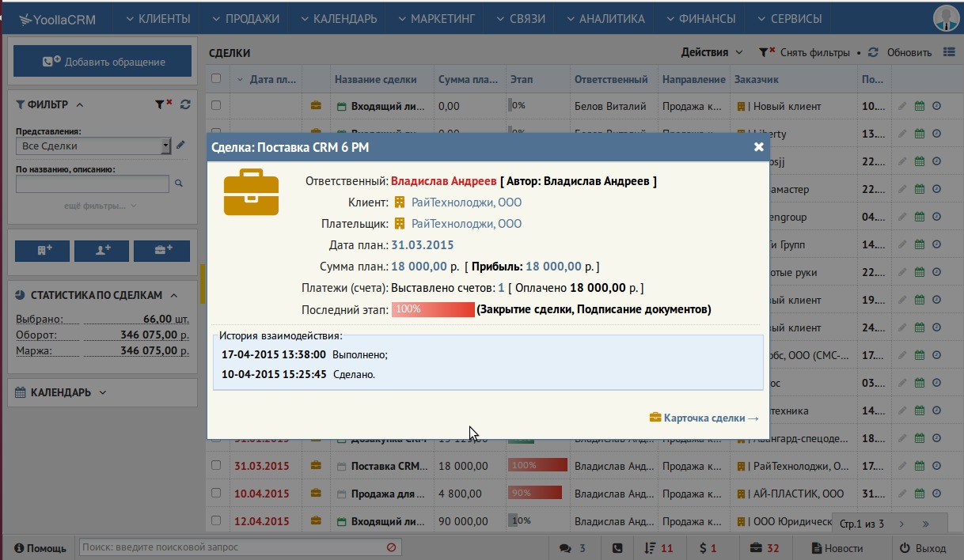964x560 pixels.
Task: Click РайТехнолоджи link in Плательщик row
Action: point(466,224)
